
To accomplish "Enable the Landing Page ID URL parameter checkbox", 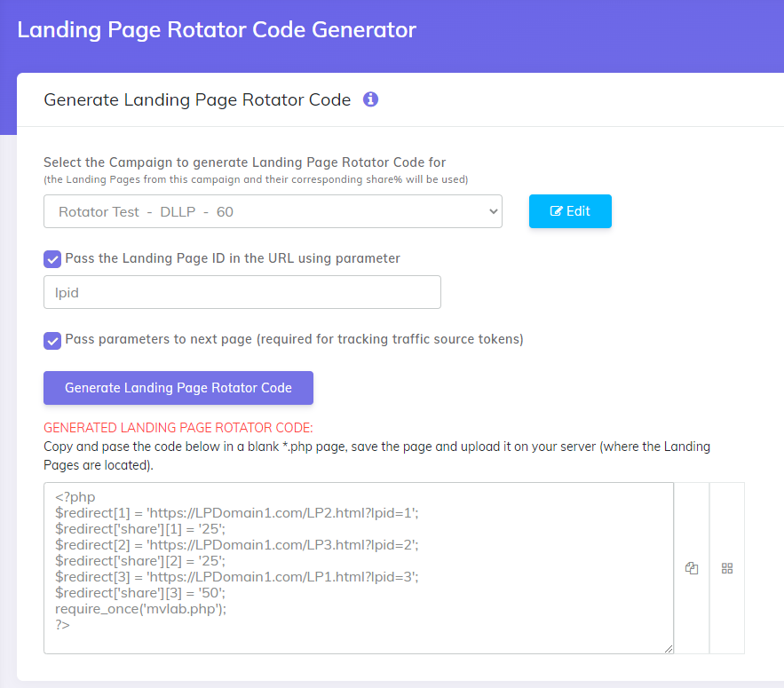I will click(x=51, y=257).
